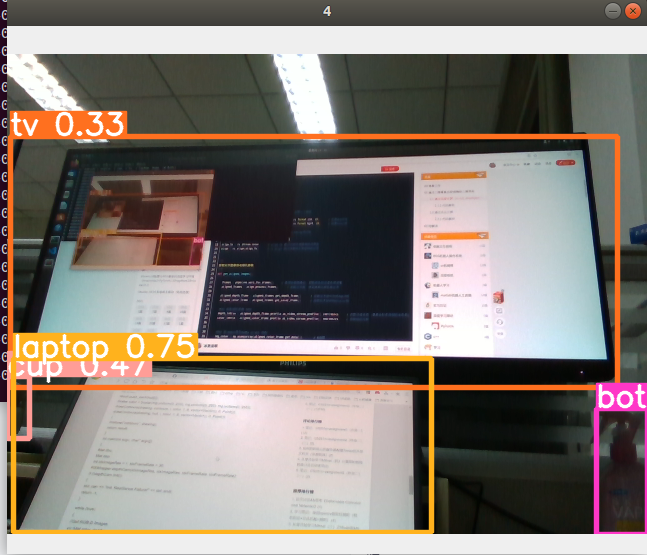
Task: Close the window titled 4
Action: coord(633,11)
